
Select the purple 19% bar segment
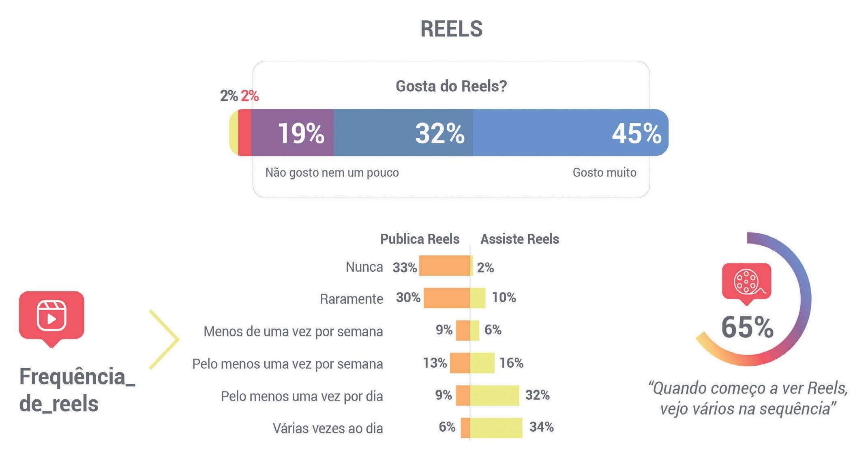[x=292, y=133]
